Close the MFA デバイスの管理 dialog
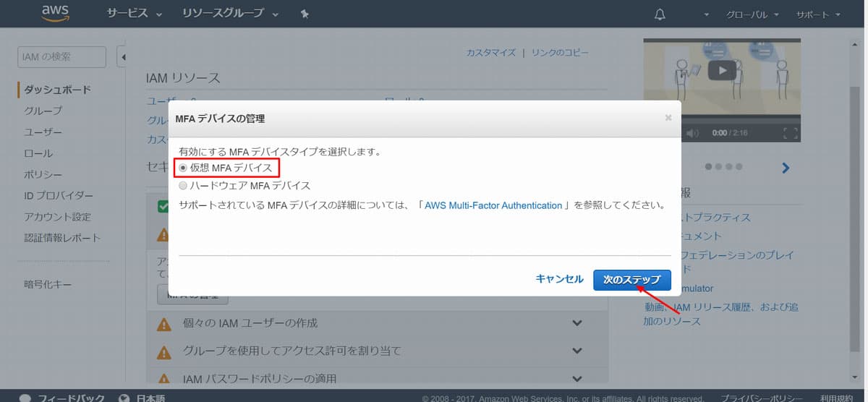The image size is (868, 402). point(668,117)
